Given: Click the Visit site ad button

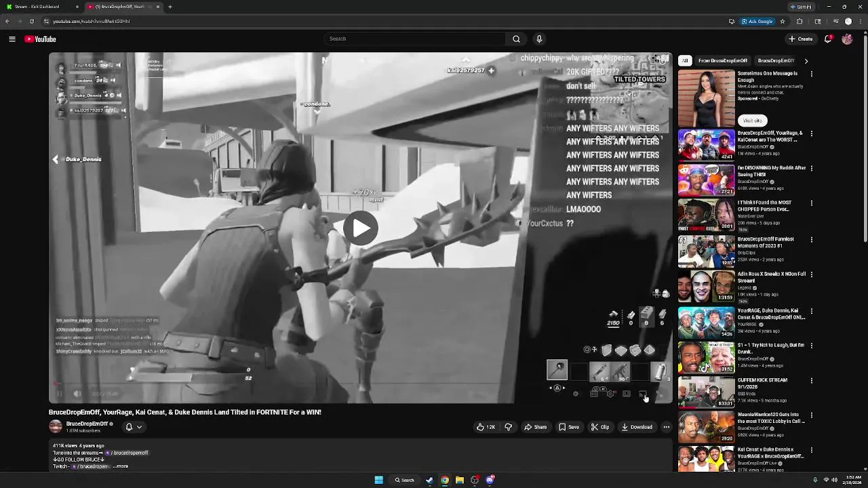Looking at the screenshot, I should (752, 121).
